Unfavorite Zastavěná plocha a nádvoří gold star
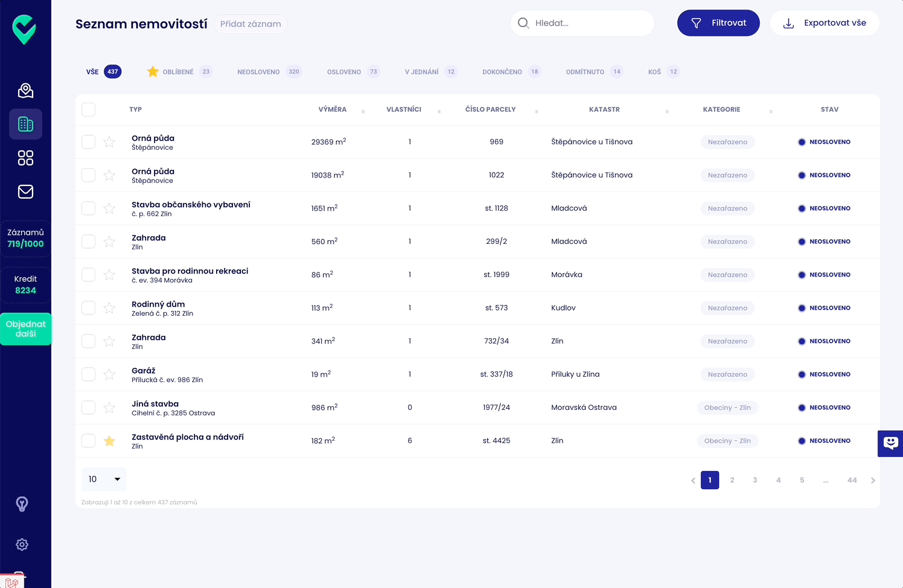 (x=109, y=441)
